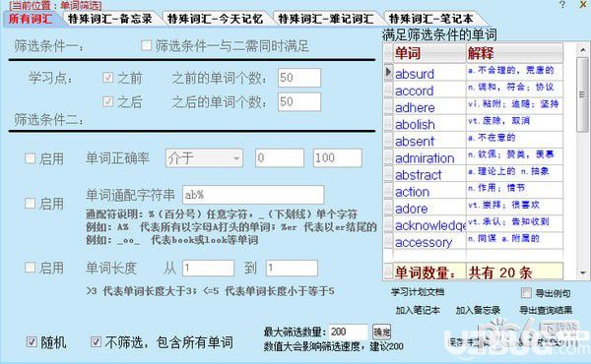Click the 共有 20 条 count cell
The height and width of the screenshot is (364, 591).
pos(514,272)
